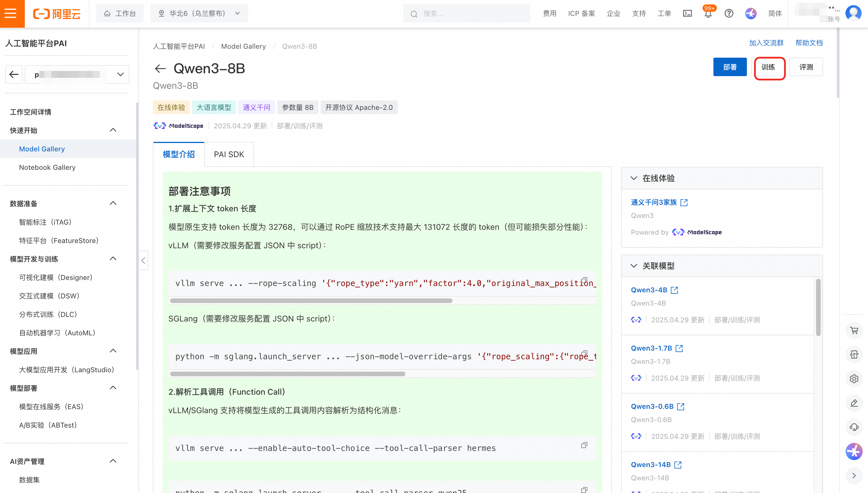The height and width of the screenshot is (493, 868).
Task: Open Qwen3-1.7B external link icon
Action: tap(679, 349)
